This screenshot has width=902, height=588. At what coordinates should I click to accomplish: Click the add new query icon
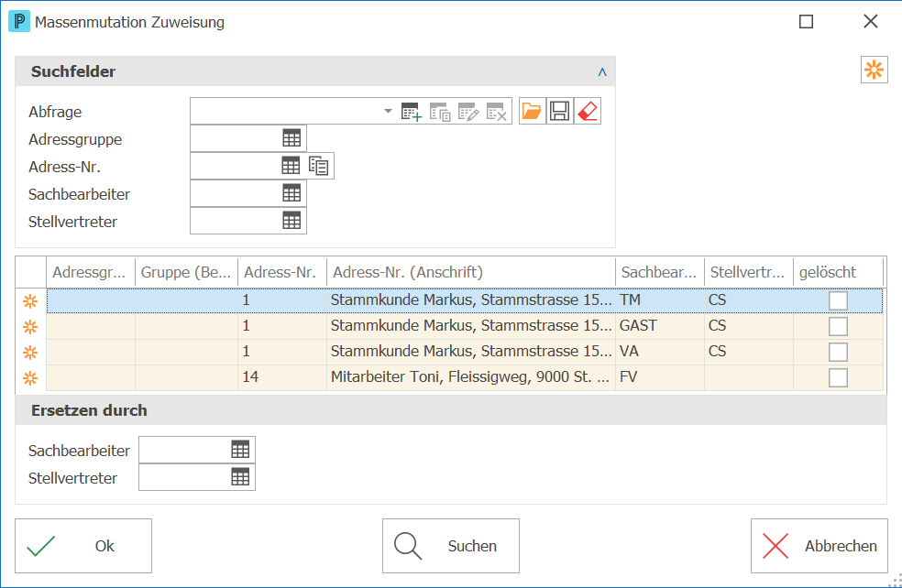pyautogui.click(x=412, y=112)
